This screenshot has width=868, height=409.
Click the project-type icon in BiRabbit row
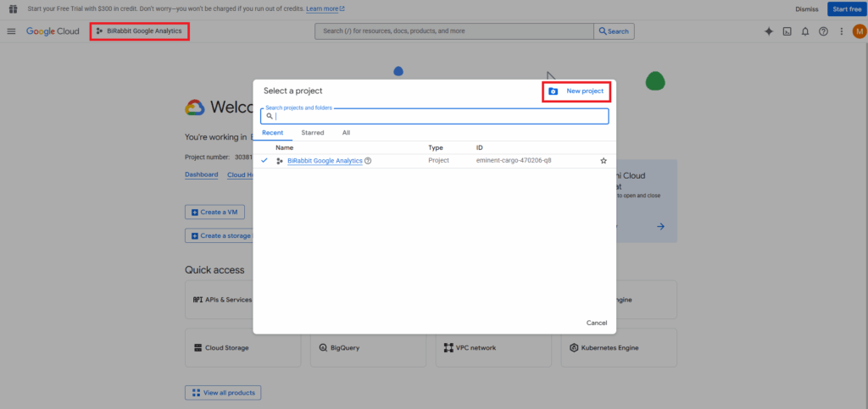click(280, 161)
